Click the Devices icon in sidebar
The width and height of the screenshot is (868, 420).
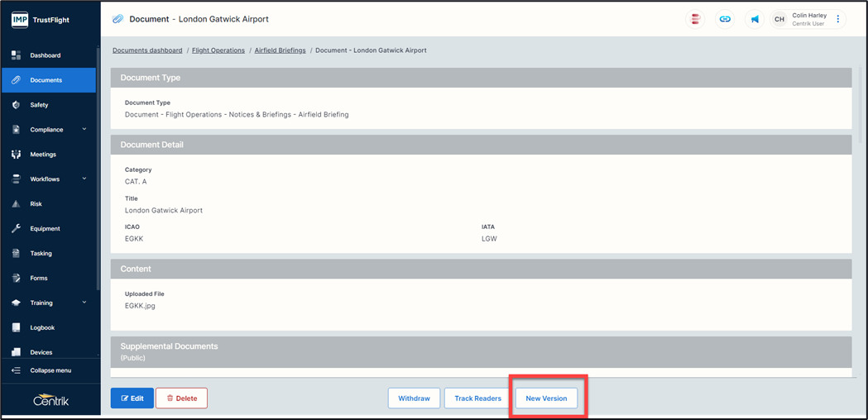[x=16, y=352]
